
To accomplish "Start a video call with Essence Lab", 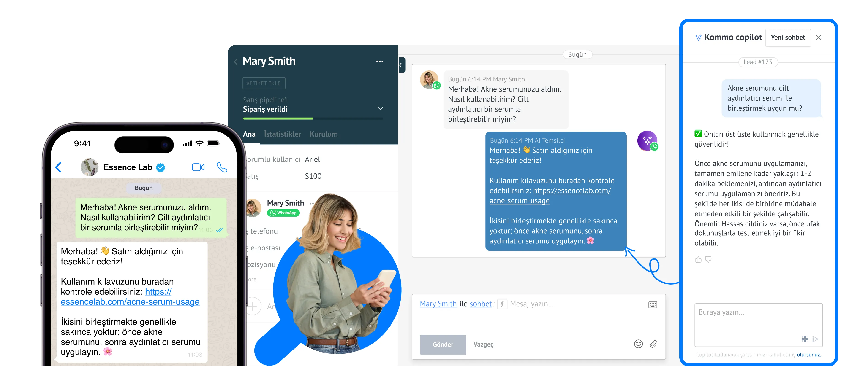I will (x=198, y=167).
